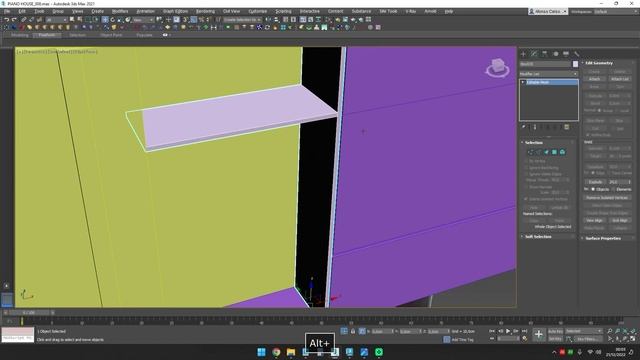
Task: Open the Customize menu
Action: [x=258, y=11]
